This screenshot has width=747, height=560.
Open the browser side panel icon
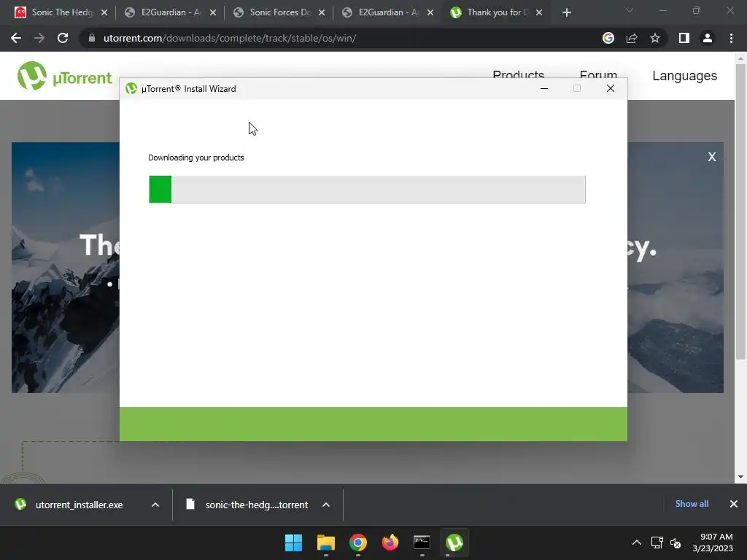pyautogui.click(x=684, y=38)
